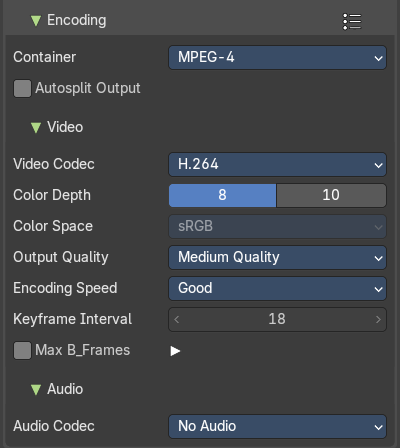The image size is (400, 448).
Task: Open the Video Codec H.264 dropdown
Action: [x=277, y=164]
